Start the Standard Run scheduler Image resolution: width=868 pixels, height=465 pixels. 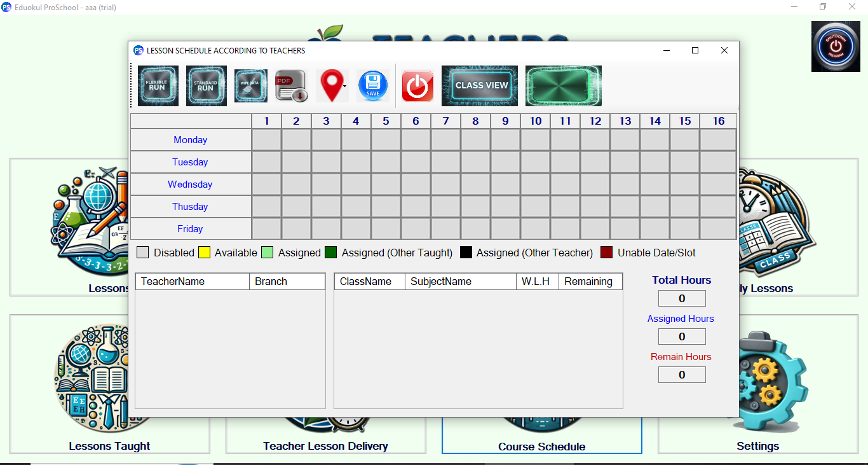(207, 86)
